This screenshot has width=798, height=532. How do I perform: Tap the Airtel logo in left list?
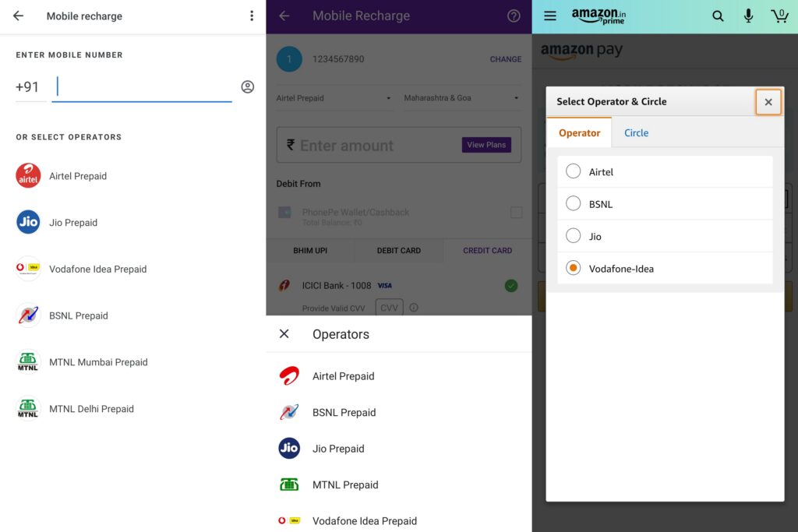coord(28,176)
